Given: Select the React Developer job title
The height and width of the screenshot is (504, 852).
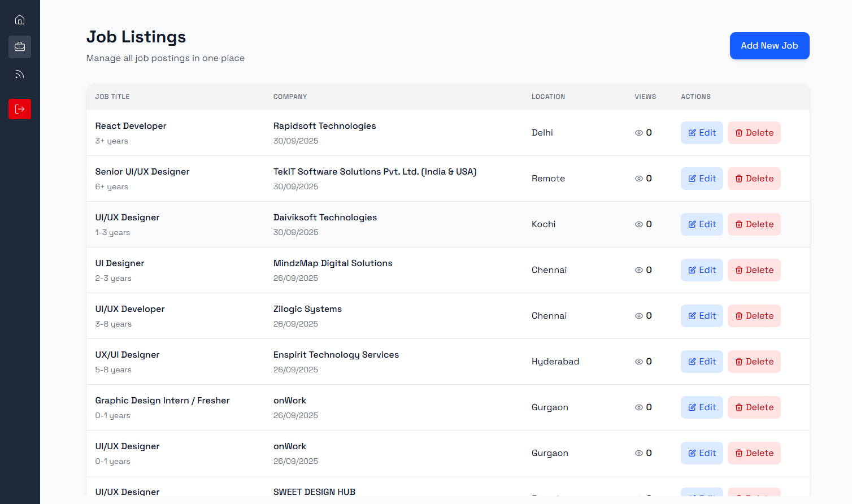Looking at the screenshot, I should (131, 126).
